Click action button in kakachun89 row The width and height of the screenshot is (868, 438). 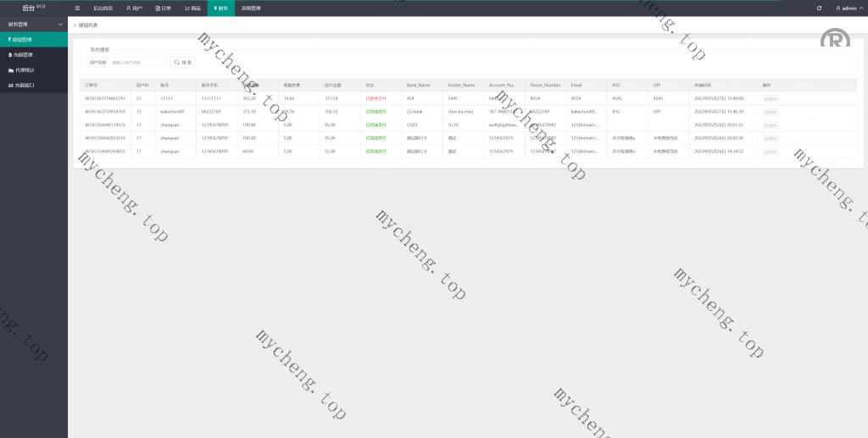(771, 112)
